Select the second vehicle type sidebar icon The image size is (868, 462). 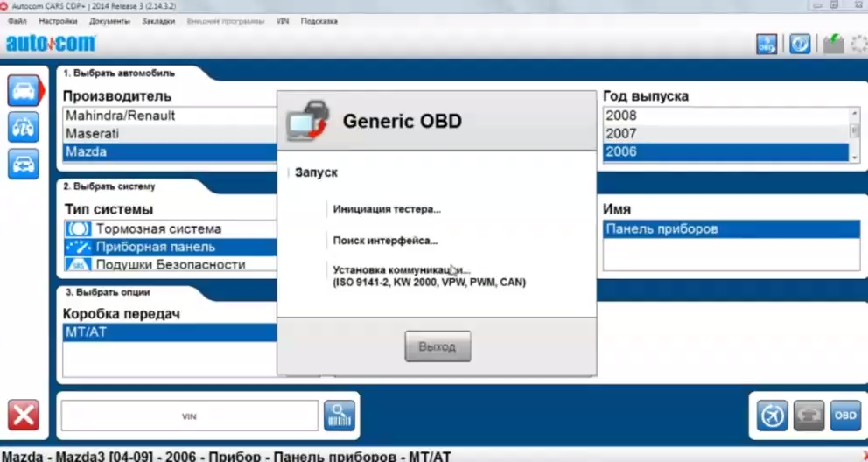pos(24,127)
